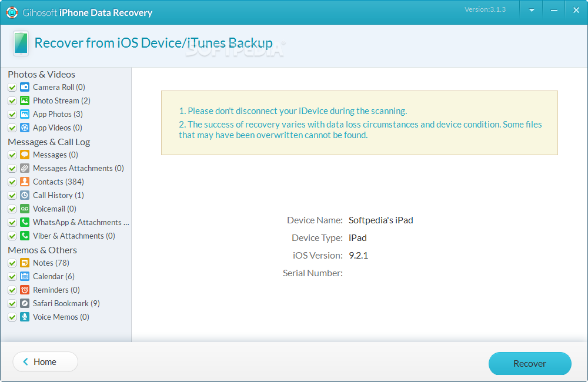The height and width of the screenshot is (382, 588).
Task: Click the Voice Memos microphone icon
Action: [25, 316]
